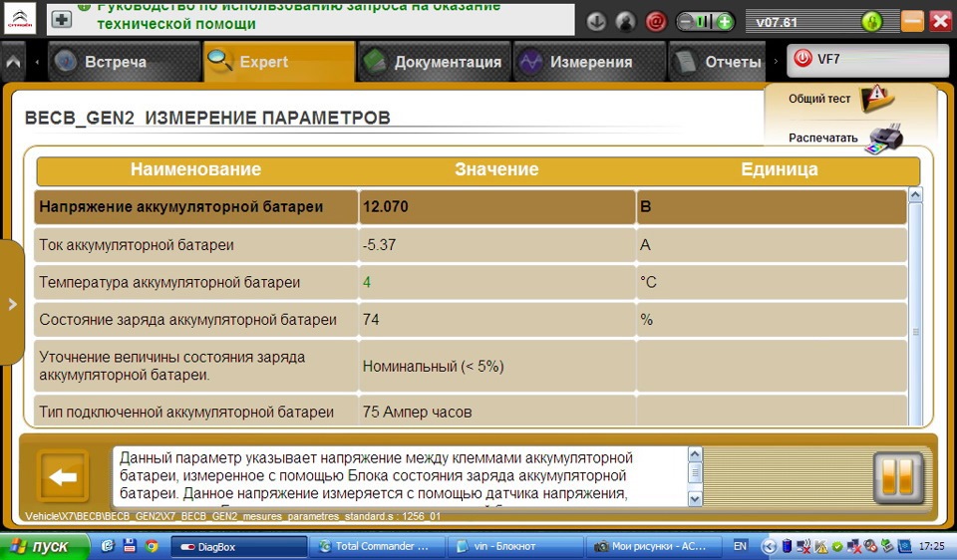Click the table scrollbar up arrow
This screenshot has width=957, height=560.
pyautogui.click(x=915, y=195)
